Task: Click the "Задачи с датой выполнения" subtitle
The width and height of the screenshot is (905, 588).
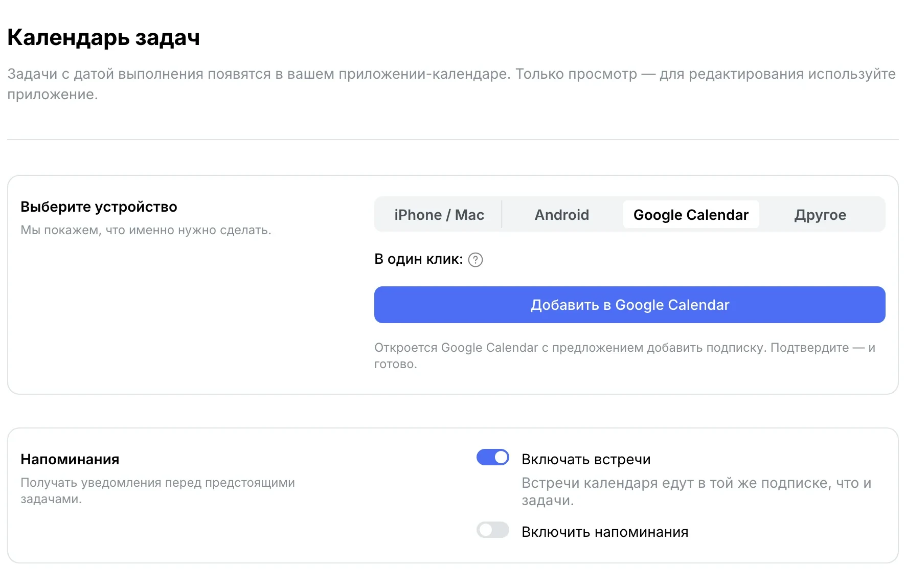Action: 451,84
